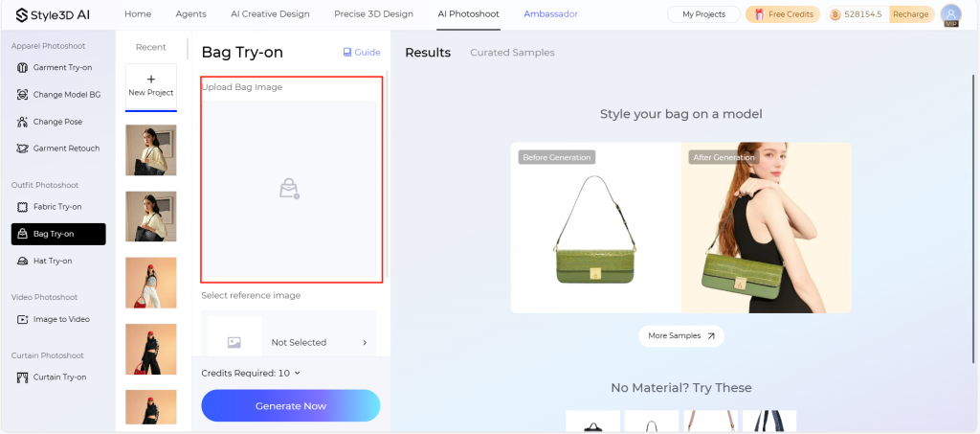The image size is (980, 434).
Task: Click the 'Select reference image' label
Action: click(251, 295)
